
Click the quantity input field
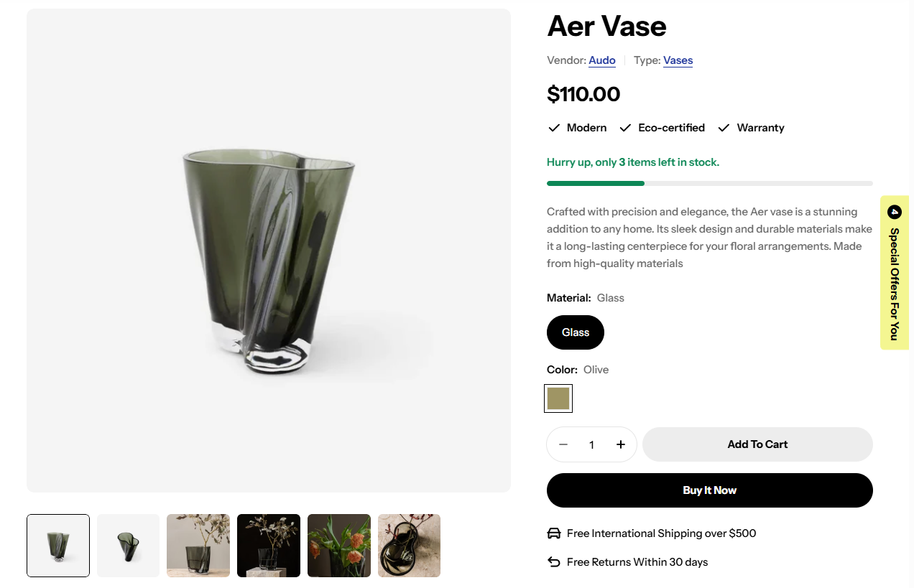[x=592, y=444]
